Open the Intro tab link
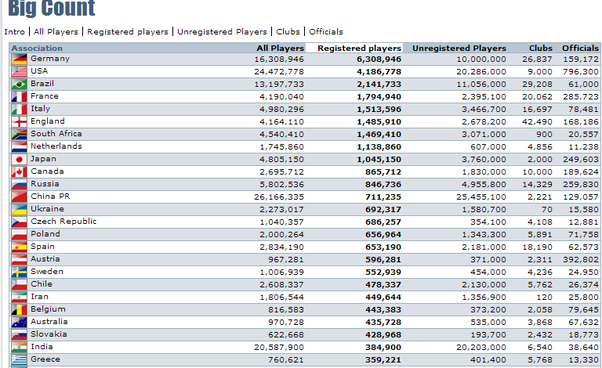602x368 pixels. pos(15,32)
